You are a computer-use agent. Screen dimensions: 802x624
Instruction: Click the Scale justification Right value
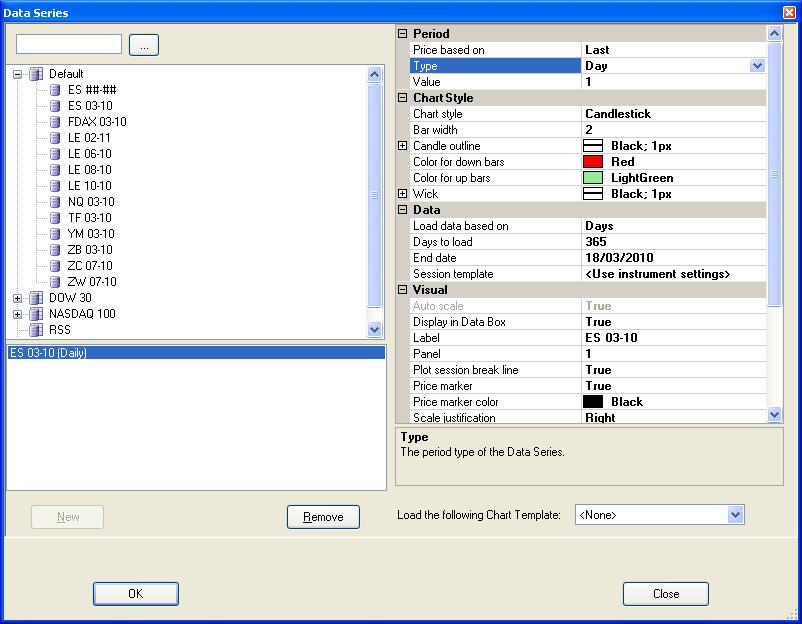click(674, 418)
